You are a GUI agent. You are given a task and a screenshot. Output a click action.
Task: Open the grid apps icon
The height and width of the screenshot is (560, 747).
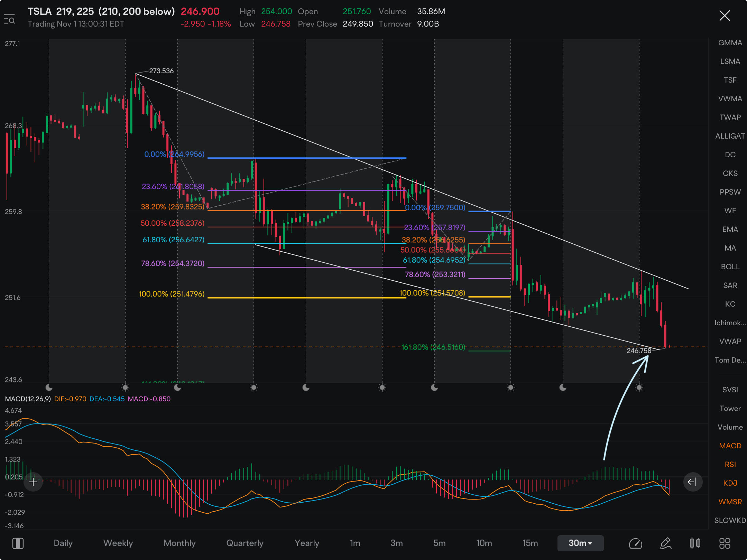click(x=725, y=543)
